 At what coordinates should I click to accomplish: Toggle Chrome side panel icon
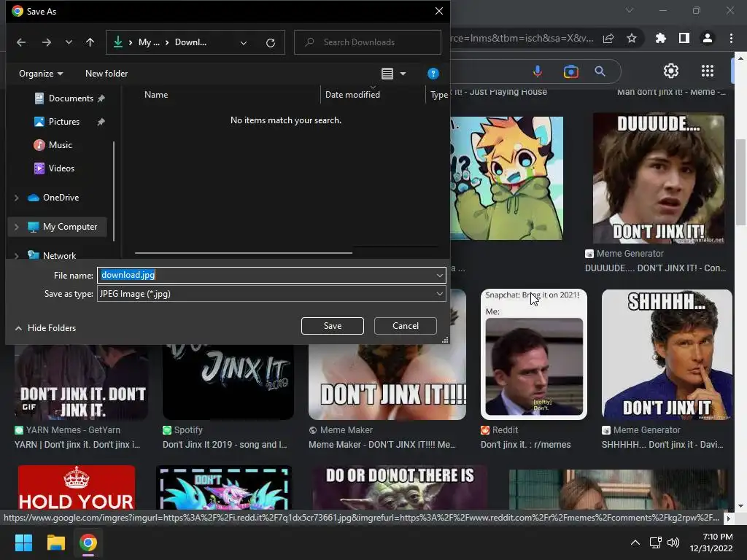coord(684,38)
